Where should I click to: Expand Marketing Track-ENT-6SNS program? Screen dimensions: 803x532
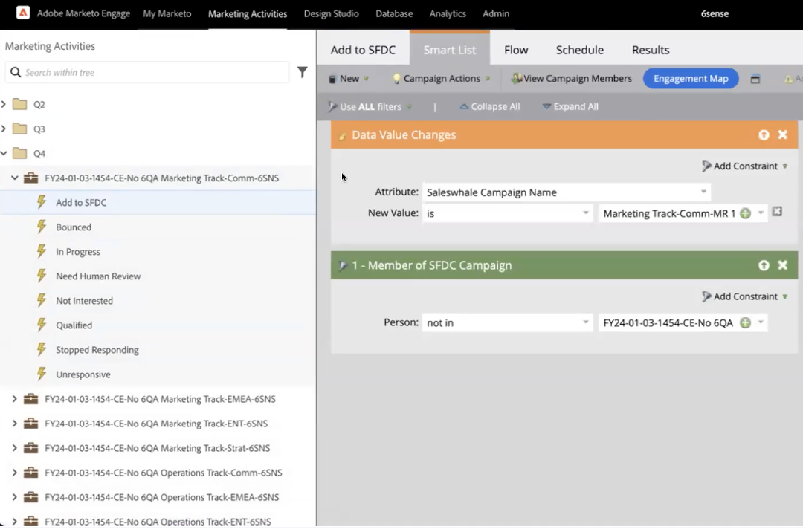tap(14, 423)
